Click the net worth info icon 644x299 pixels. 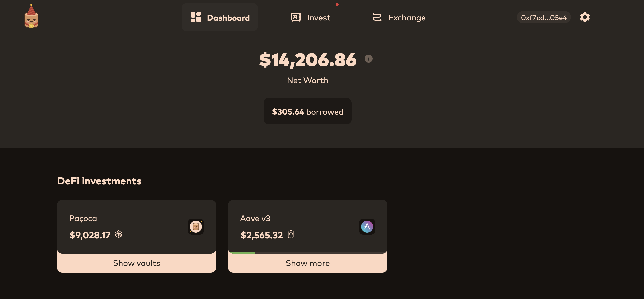point(368,59)
